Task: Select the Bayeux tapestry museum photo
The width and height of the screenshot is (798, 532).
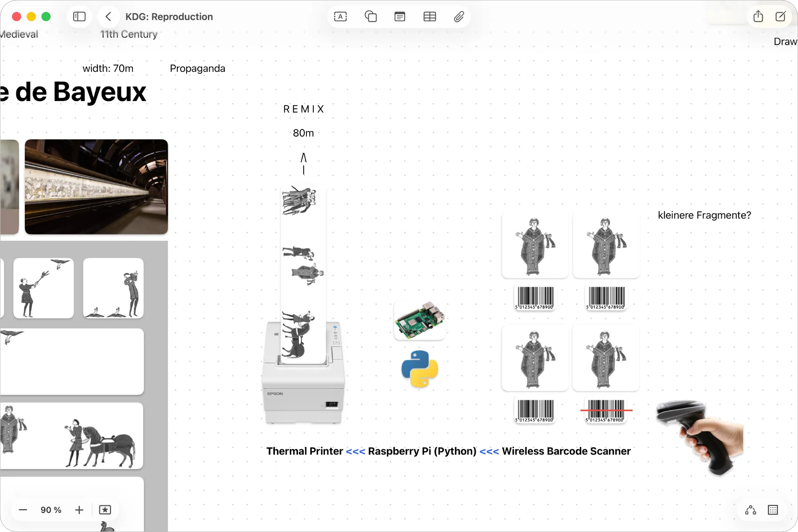Action: [x=96, y=187]
